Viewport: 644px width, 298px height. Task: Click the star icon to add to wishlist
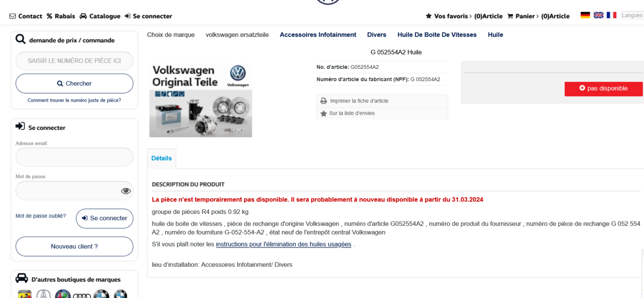point(324,114)
